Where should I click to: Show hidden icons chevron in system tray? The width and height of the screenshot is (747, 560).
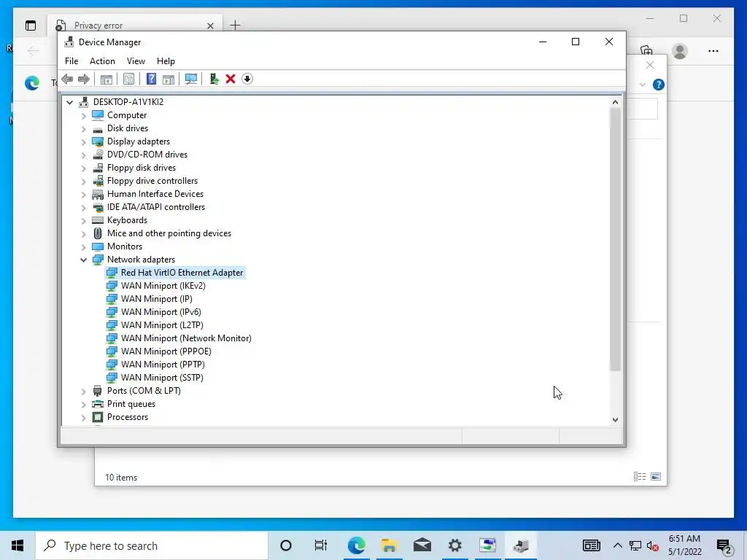coord(617,545)
